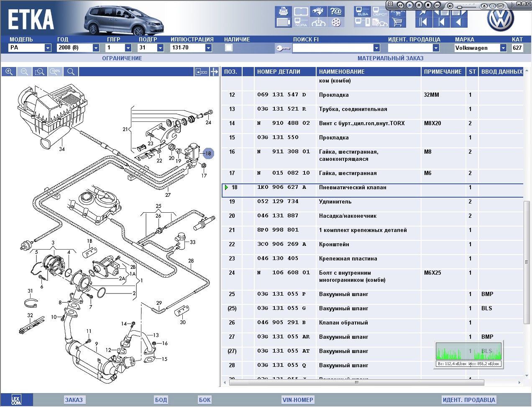Toggle the НАЛИЧИЕ checkbox

coord(229,48)
